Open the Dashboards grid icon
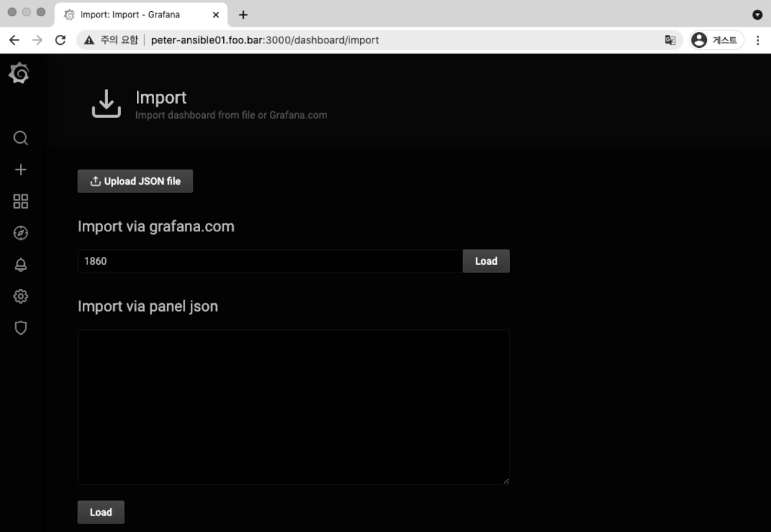Screen dimensions: 771x532 [21, 201]
